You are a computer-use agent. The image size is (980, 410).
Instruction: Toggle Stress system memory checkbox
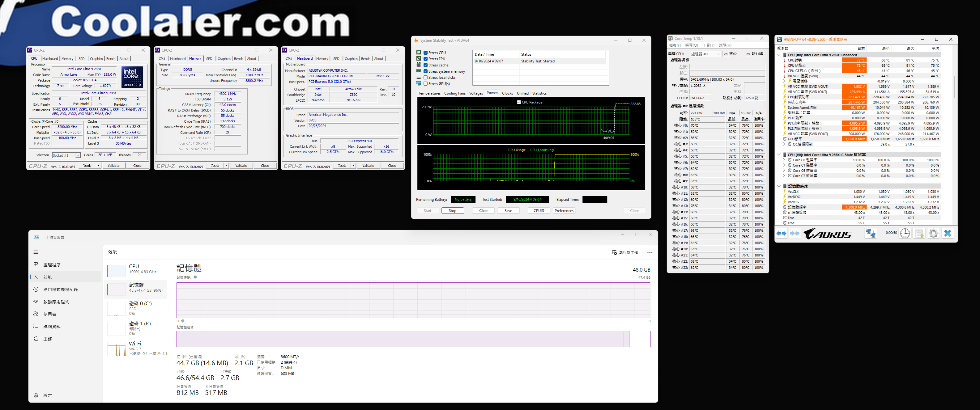pos(426,71)
